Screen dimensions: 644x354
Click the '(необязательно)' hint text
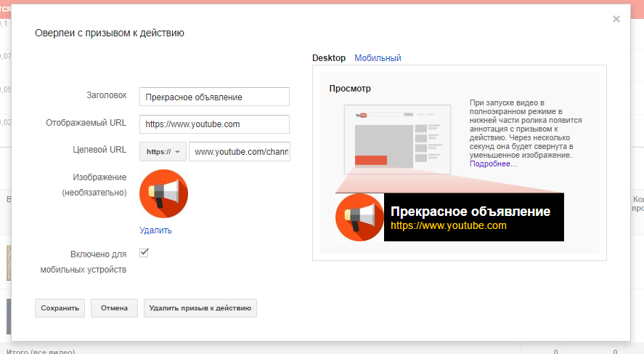tap(94, 193)
